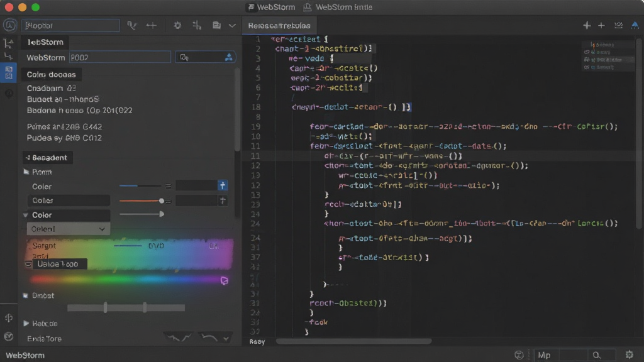Open the chevron on the Enda Tore row

(226, 339)
